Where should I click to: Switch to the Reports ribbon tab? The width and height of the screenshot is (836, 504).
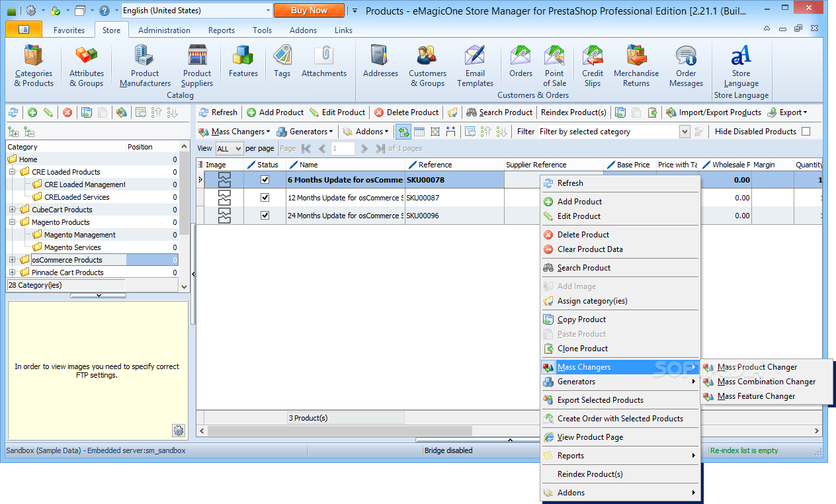pos(221,30)
